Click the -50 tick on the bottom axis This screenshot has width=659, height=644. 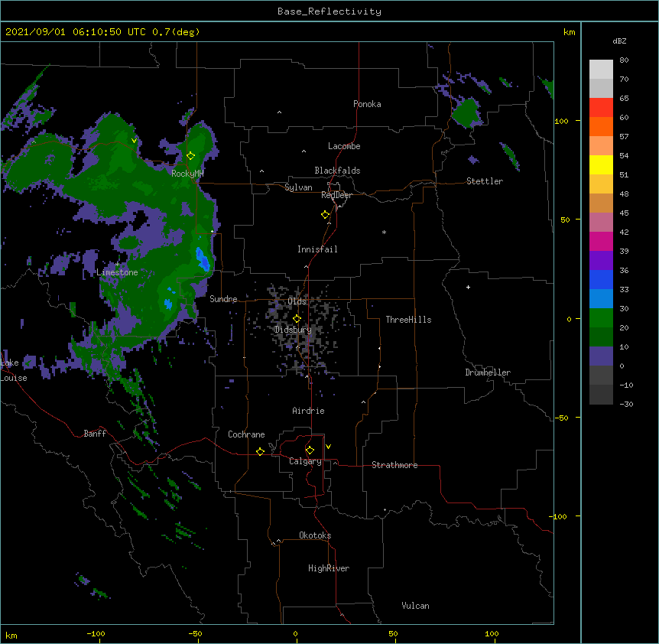(195, 633)
